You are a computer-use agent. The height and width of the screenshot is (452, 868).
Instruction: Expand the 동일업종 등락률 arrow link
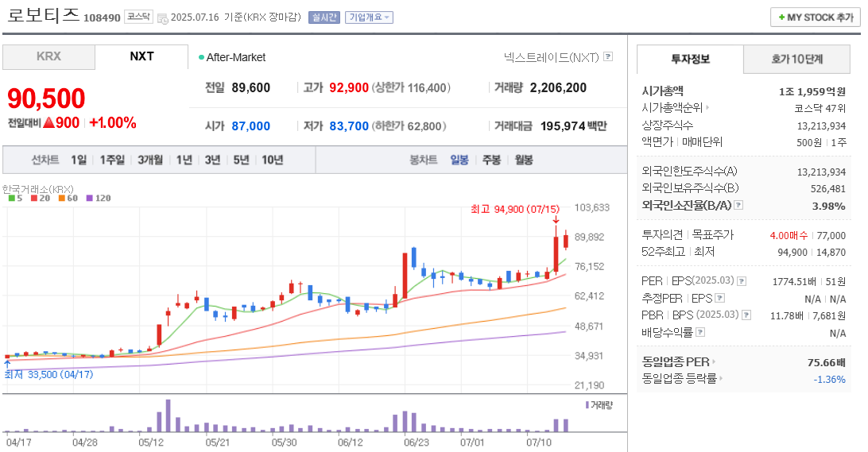pos(722,379)
